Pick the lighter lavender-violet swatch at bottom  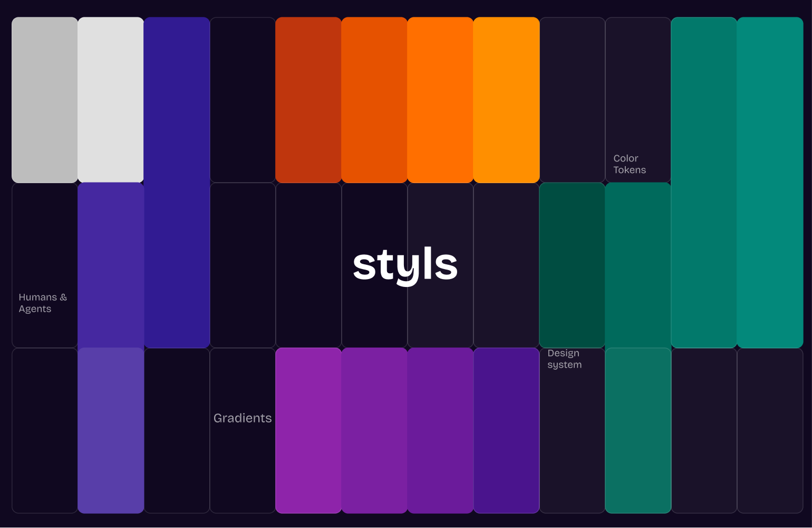(111, 430)
